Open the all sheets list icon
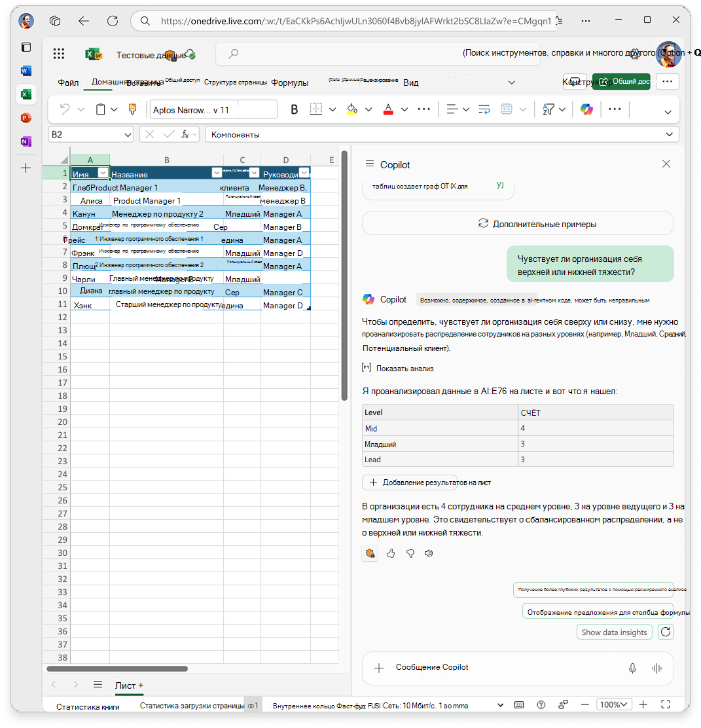Image resolution: width=701 pixels, height=728 pixels. (98, 685)
